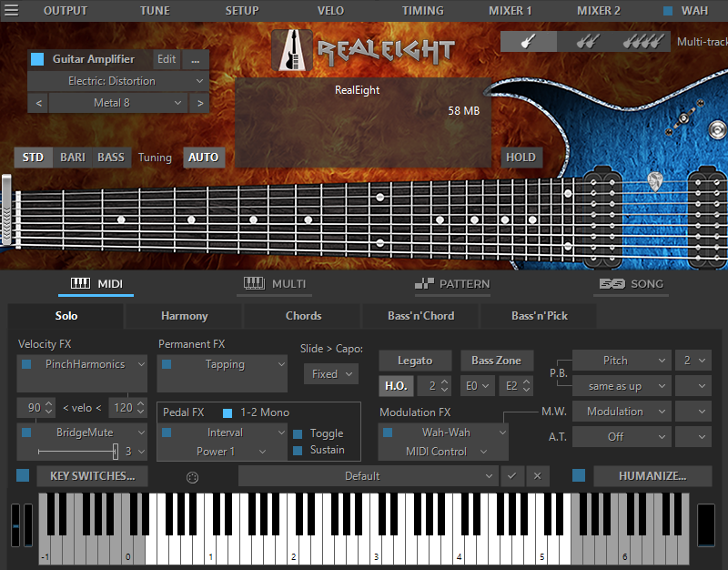Switch to the Chords tab
This screenshot has height=570, width=728.
pyautogui.click(x=302, y=316)
